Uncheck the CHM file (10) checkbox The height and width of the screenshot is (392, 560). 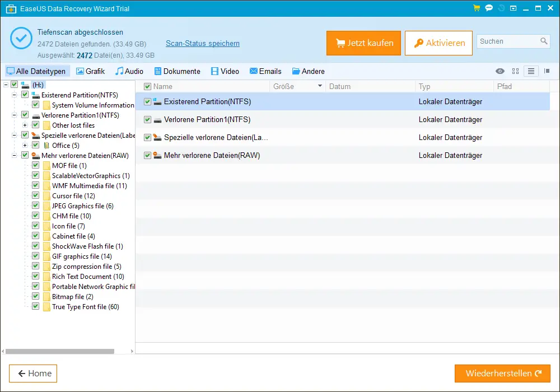pyautogui.click(x=36, y=215)
